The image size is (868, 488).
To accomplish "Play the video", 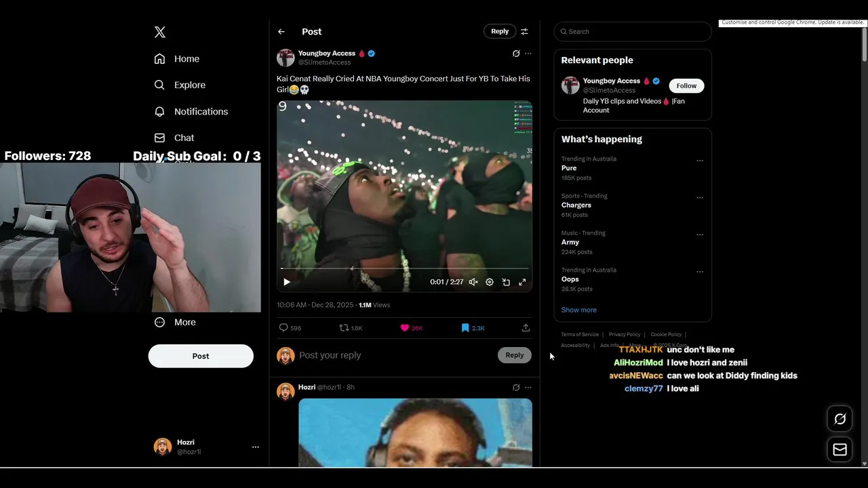I will point(287,282).
